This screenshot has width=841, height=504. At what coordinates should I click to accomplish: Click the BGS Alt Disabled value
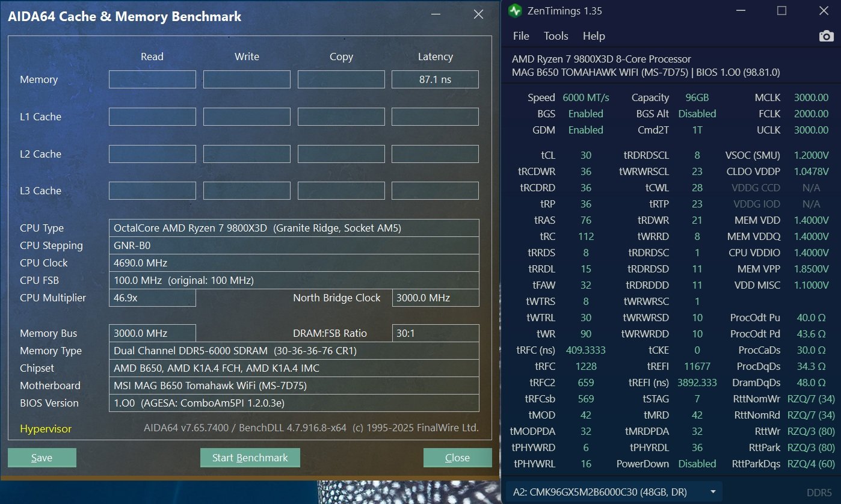pyautogui.click(x=697, y=114)
